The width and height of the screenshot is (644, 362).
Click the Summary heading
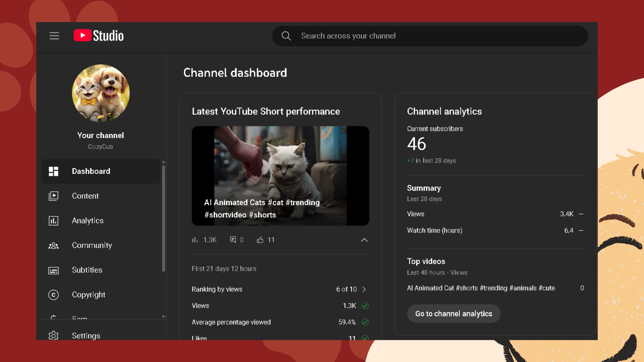424,188
